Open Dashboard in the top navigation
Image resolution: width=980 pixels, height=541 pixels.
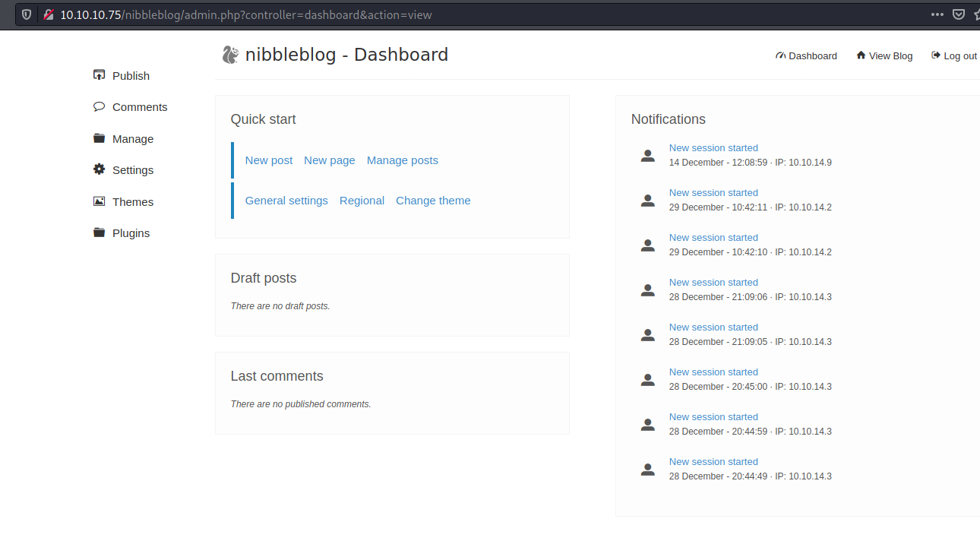807,55
